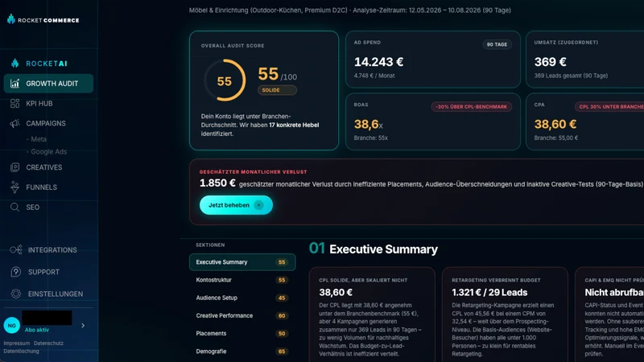Click the Integrations icon in sidebar
This screenshot has width=644, height=362.
[x=16, y=250]
